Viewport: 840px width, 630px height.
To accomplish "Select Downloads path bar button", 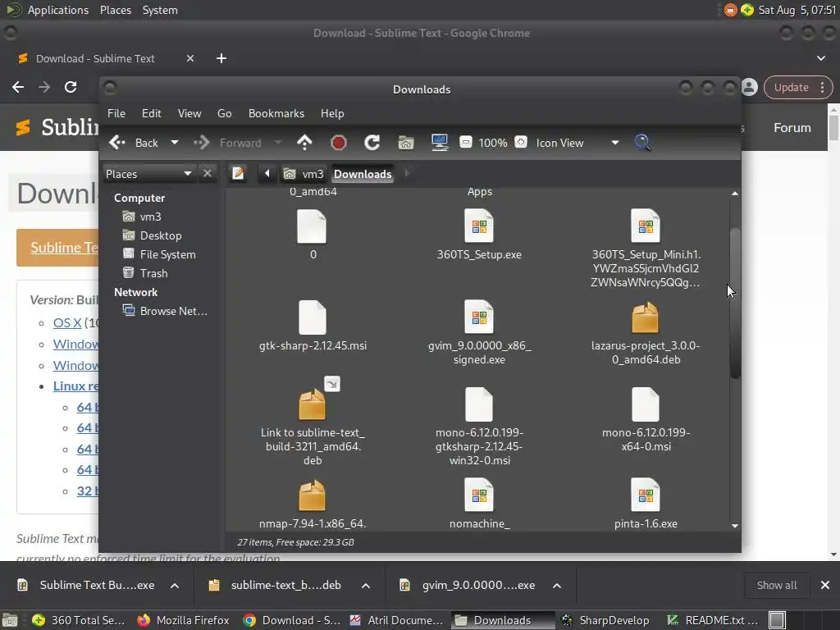I will [363, 174].
